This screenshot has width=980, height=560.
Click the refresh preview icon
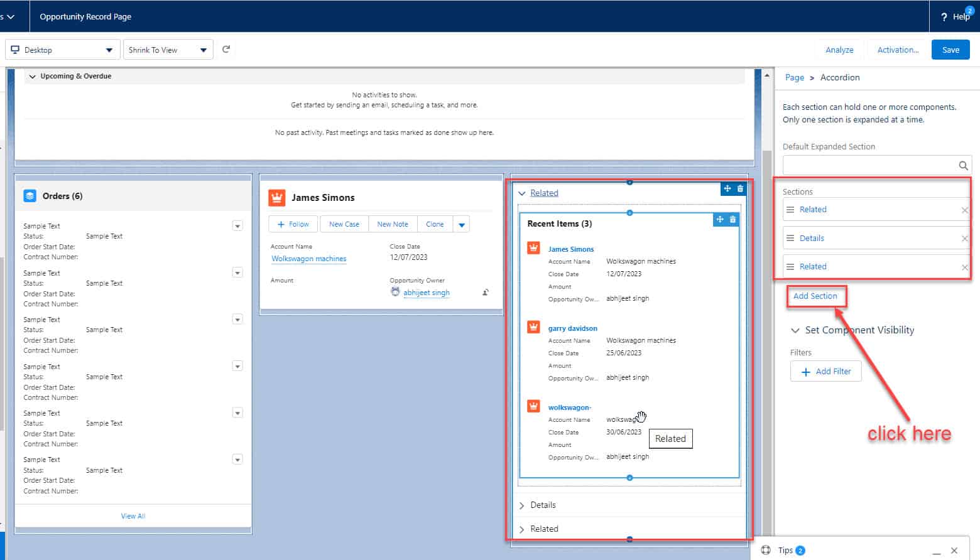click(226, 49)
